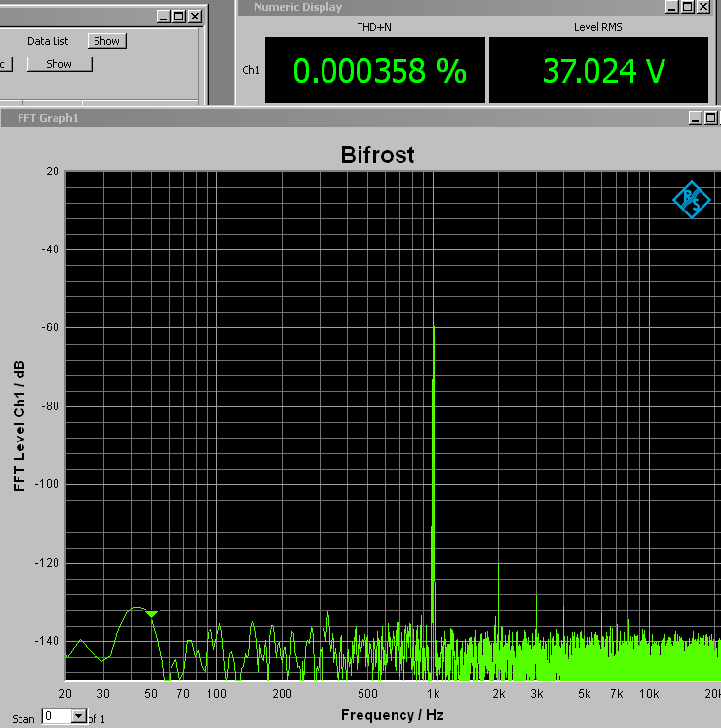Close the Data List panel window

tap(195, 17)
